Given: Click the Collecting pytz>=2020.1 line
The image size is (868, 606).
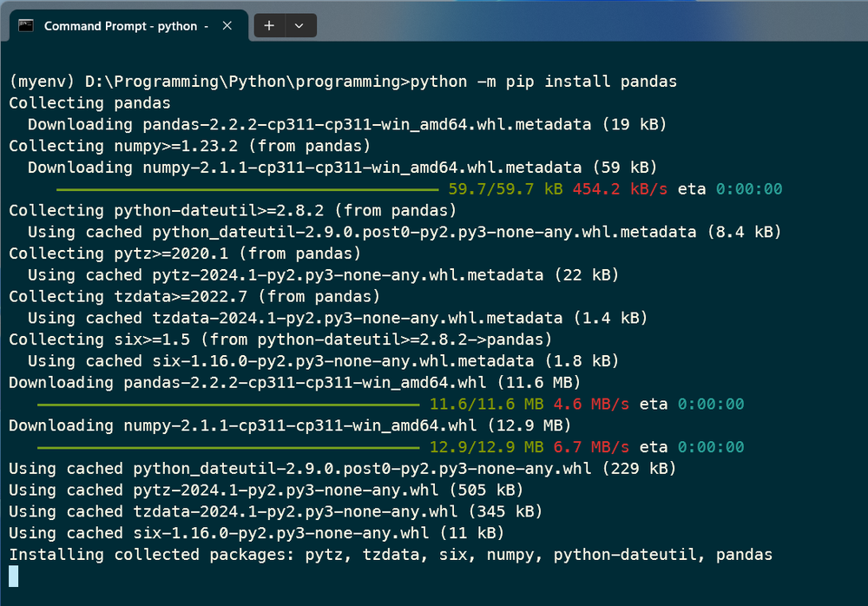Looking at the screenshot, I should click(x=185, y=254).
